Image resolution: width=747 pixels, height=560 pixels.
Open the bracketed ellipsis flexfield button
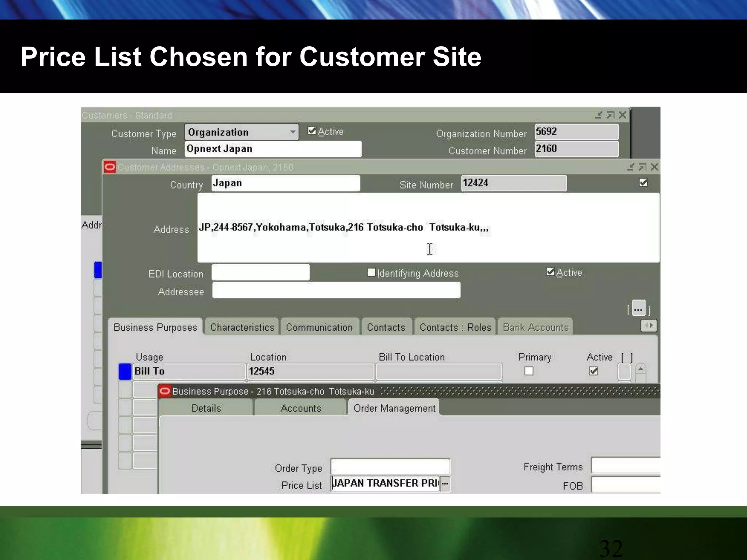[639, 308]
